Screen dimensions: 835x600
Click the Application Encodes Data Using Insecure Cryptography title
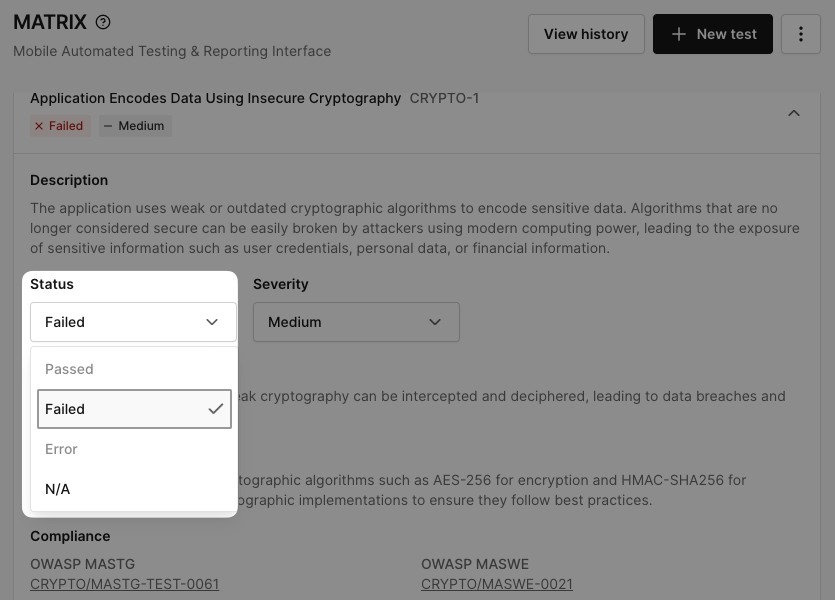[215, 98]
